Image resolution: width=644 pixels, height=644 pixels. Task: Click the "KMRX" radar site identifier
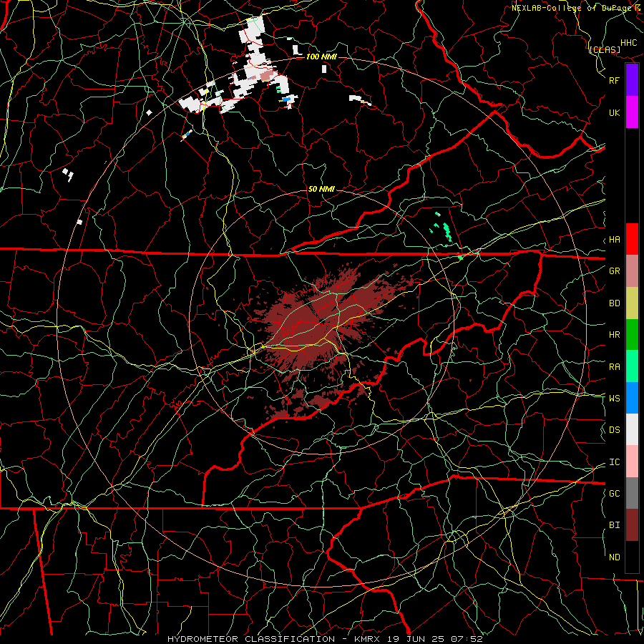(x=366, y=639)
